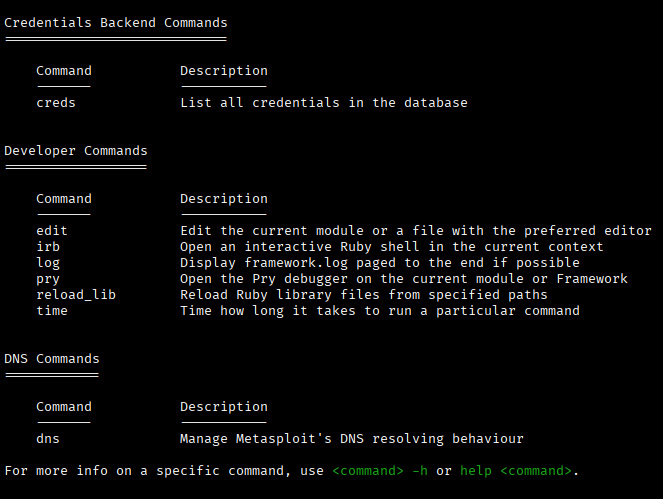The width and height of the screenshot is (663, 499).
Task: Click the 'irb' command entry
Action: [x=48, y=247]
